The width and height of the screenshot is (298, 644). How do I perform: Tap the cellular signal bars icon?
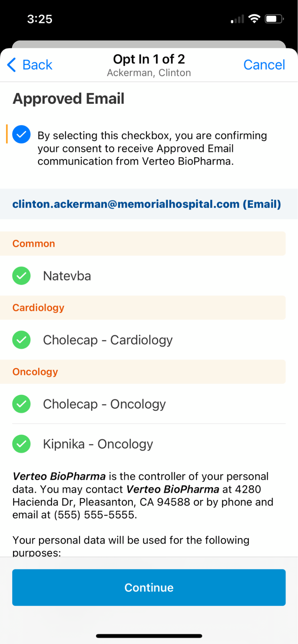[237, 20]
